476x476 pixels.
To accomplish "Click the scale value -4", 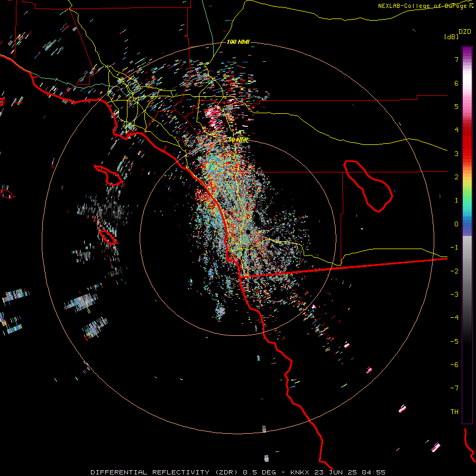I will tap(454, 318).
